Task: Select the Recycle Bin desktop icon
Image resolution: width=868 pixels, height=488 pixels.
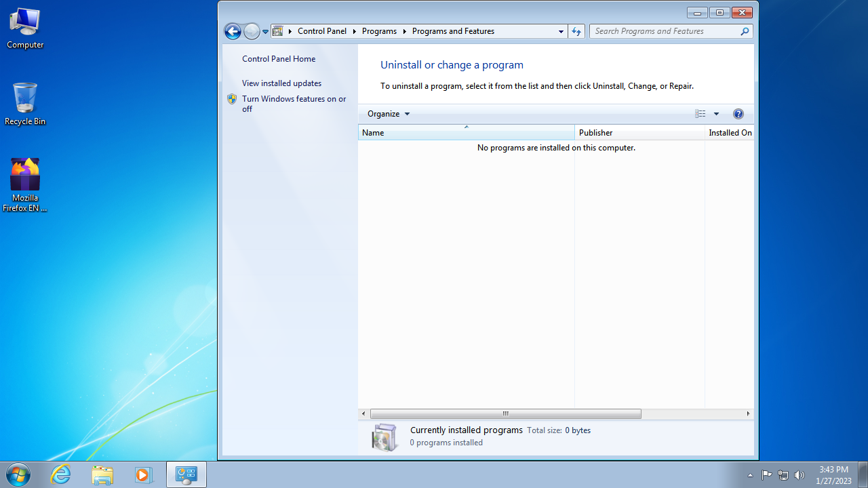Action: [25, 104]
